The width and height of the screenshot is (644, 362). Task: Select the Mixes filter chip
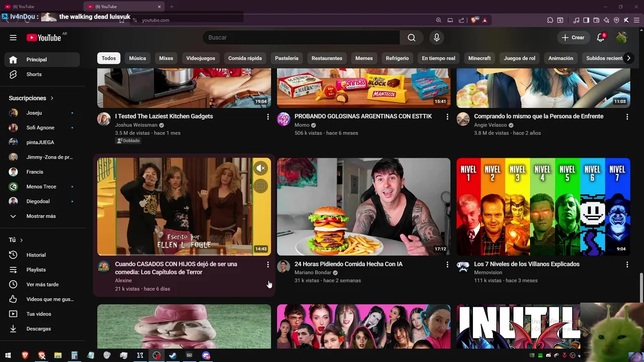(166, 58)
